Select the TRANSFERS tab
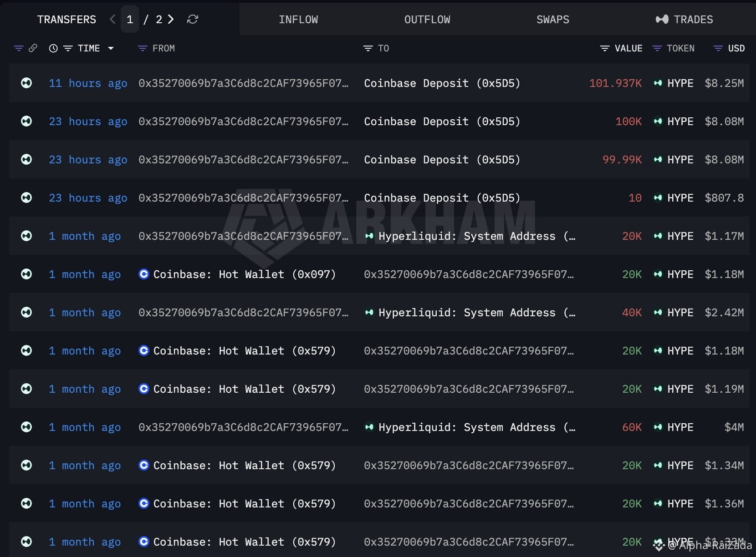This screenshot has height=557, width=756. point(66,20)
